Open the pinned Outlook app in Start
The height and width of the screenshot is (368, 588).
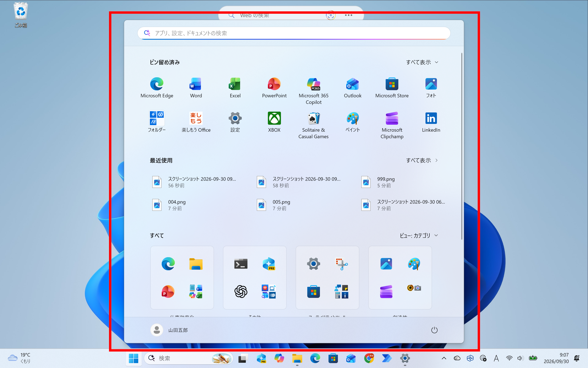[353, 88]
